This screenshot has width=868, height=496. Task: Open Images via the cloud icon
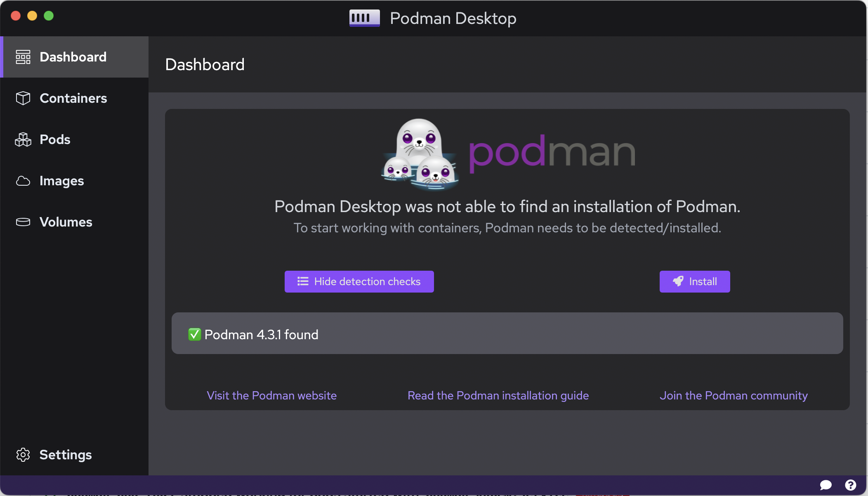tap(23, 181)
